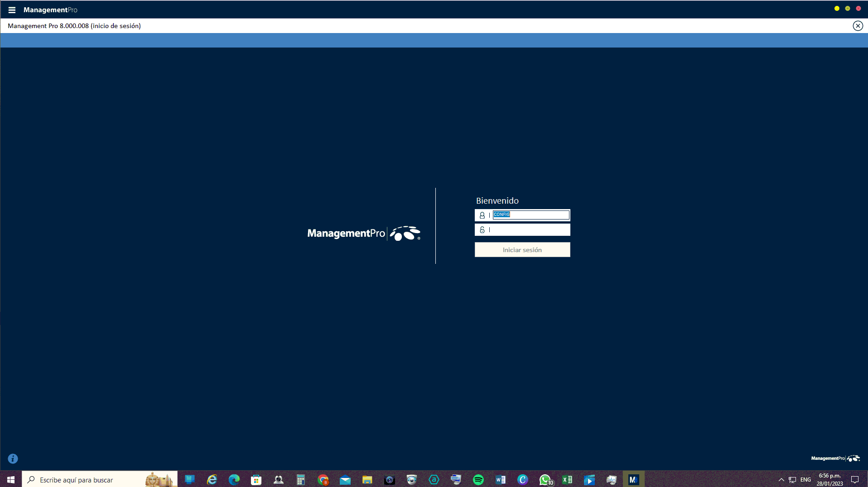Click the yellow dot window control

click(x=837, y=9)
